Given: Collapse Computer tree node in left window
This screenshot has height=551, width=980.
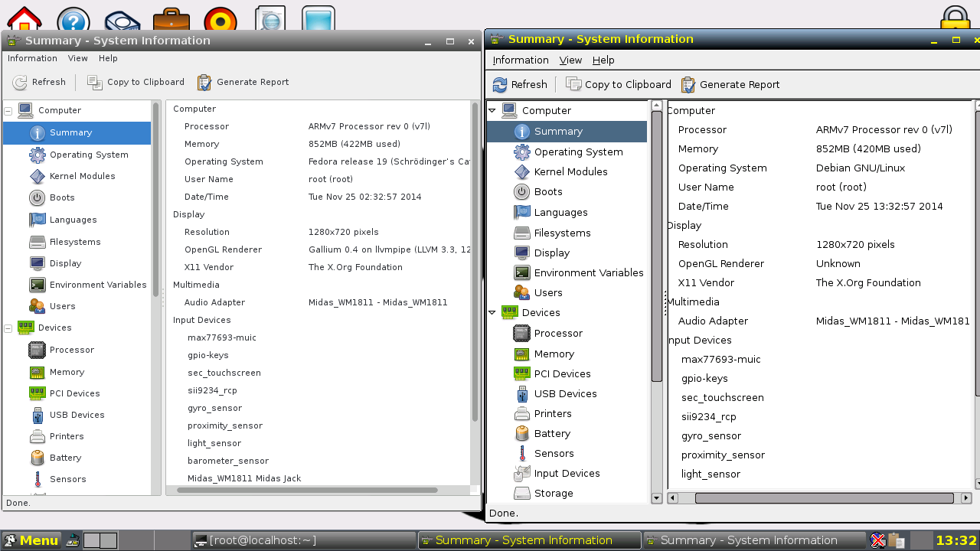Looking at the screenshot, I should pos(8,110).
